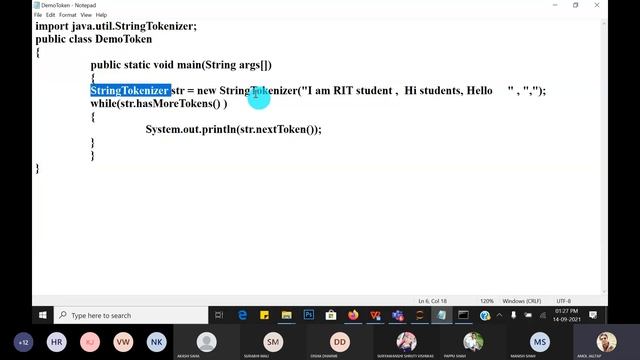Open the Java/Eclipse-style round icon on taskbar
The height and width of the screenshot is (360, 640).
tap(420, 315)
